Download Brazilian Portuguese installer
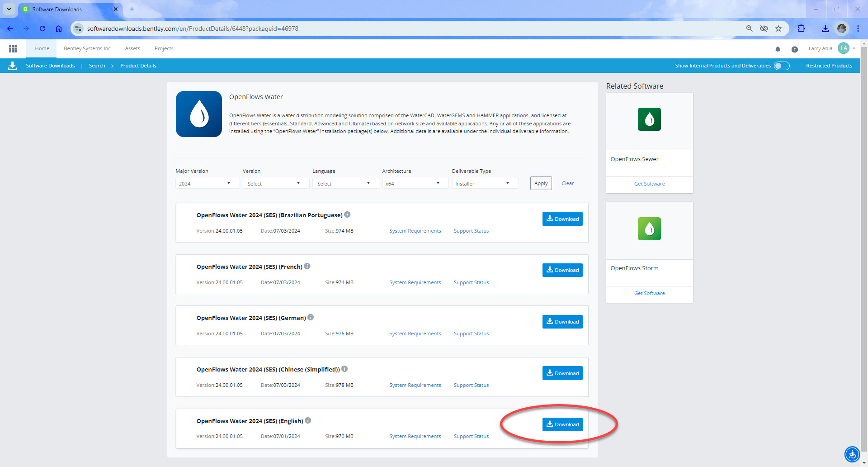Image resolution: width=868 pixels, height=467 pixels. point(562,219)
